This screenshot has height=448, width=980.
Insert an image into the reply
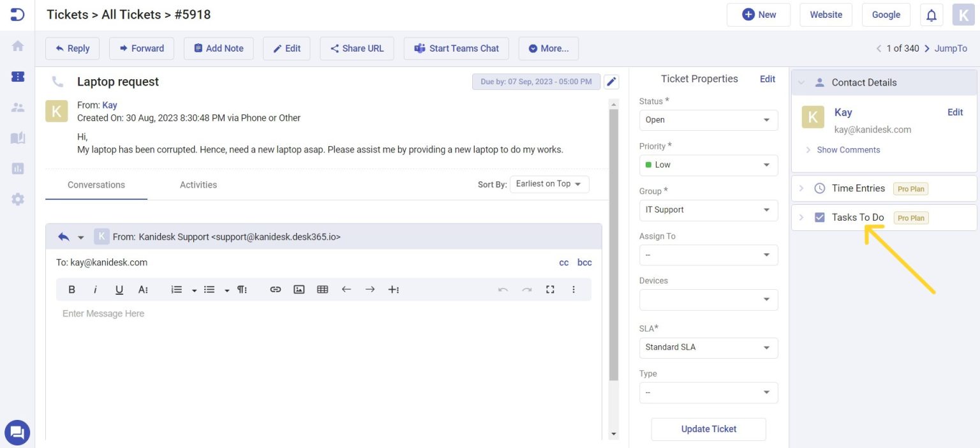tap(299, 289)
